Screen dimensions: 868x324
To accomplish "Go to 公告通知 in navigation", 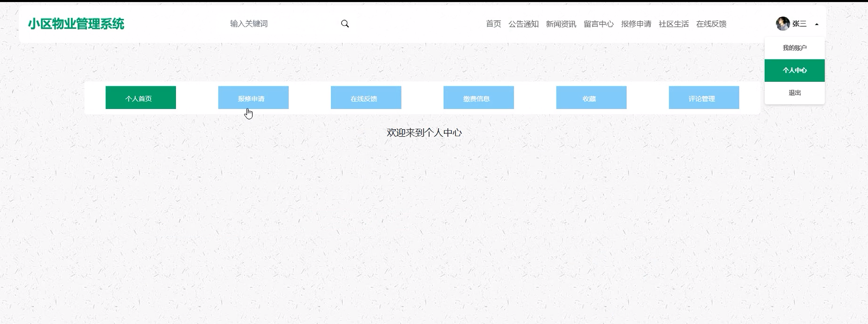I will 523,24.
